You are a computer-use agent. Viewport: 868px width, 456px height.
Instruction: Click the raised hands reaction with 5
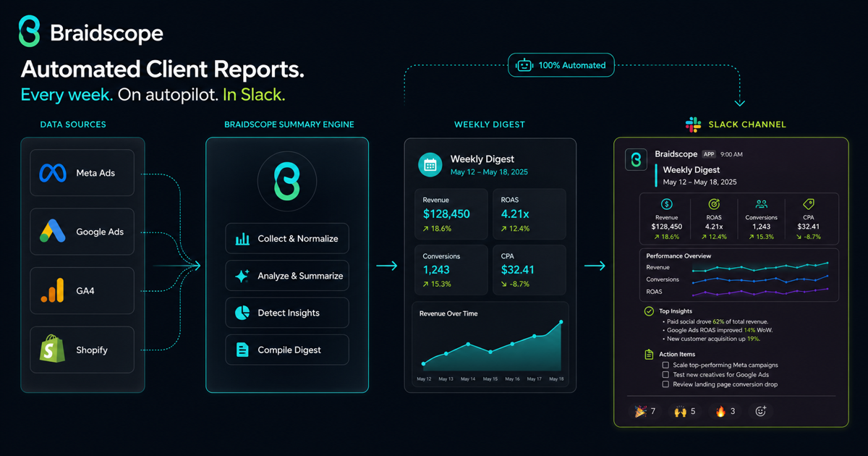coord(685,411)
